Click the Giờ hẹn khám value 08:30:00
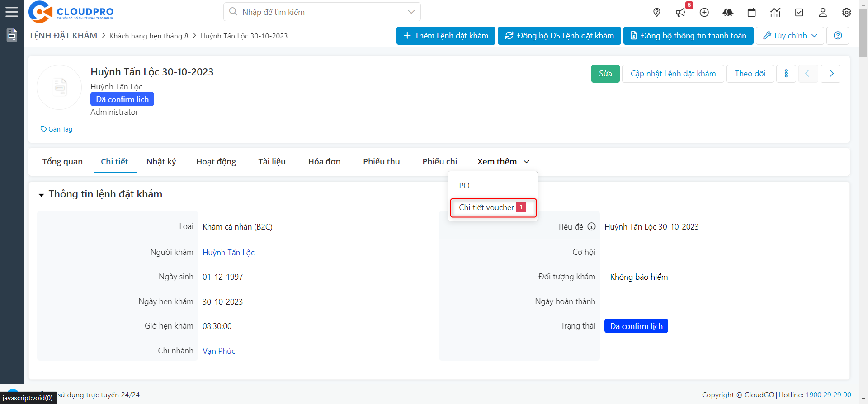 tap(217, 326)
